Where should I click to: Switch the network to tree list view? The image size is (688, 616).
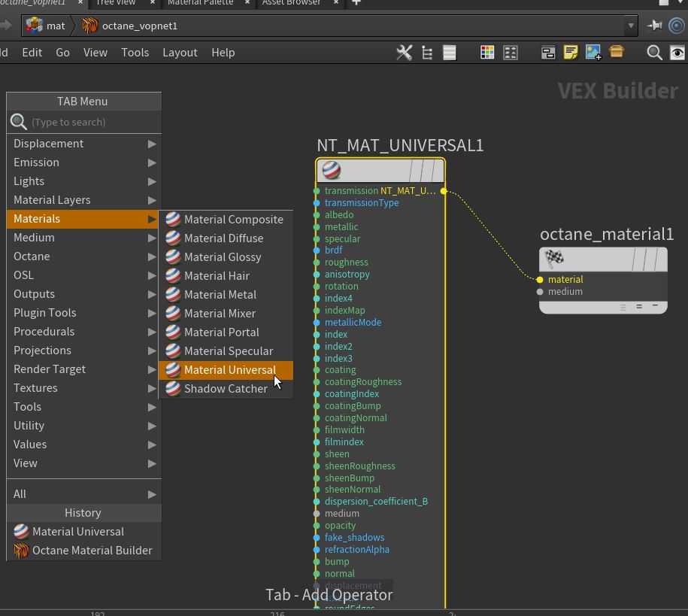coord(427,53)
